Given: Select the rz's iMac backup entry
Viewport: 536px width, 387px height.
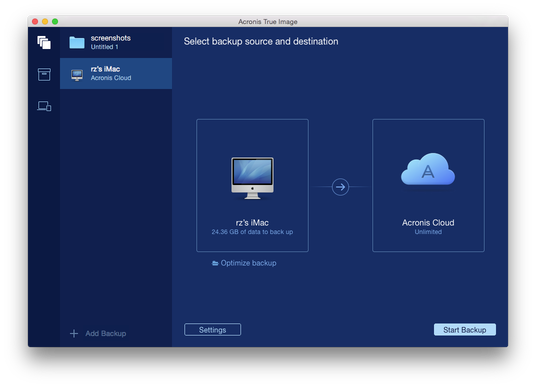Looking at the screenshot, I should 116,74.
